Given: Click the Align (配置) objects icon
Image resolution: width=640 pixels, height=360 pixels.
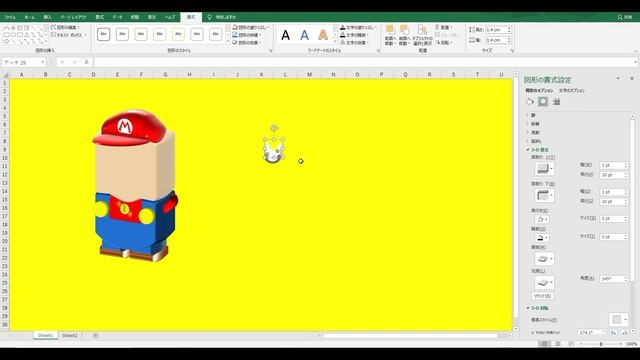Looking at the screenshot, I should coord(437,27).
